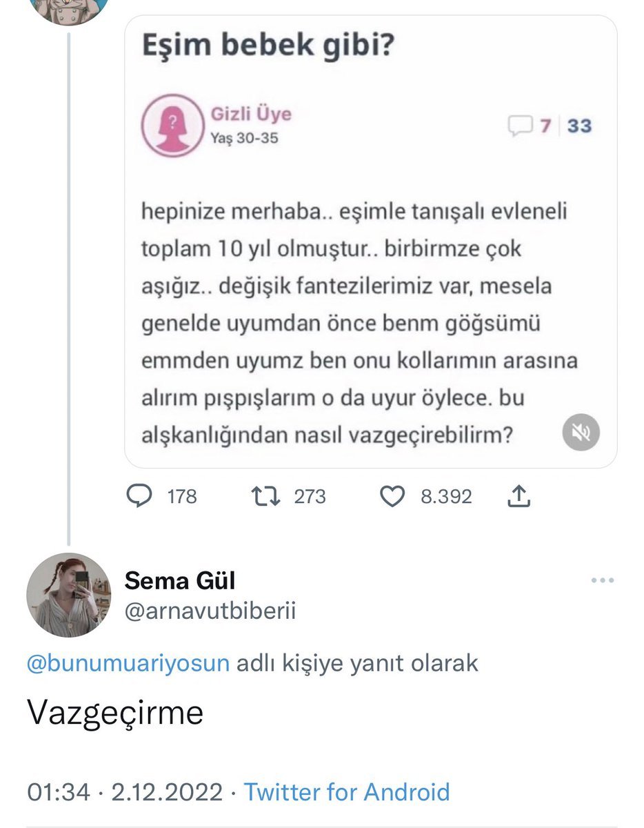Open the @arnavutbiberii handle

click(210, 611)
